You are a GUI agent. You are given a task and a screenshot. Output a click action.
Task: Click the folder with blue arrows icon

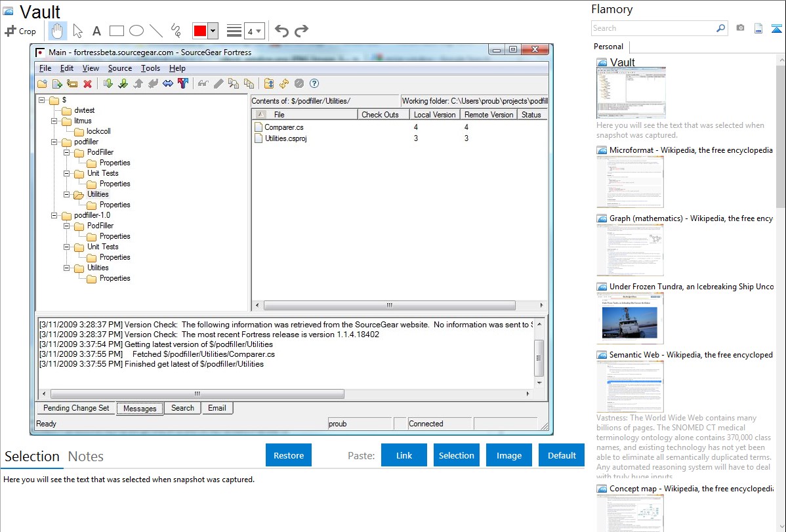click(x=269, y=84)
